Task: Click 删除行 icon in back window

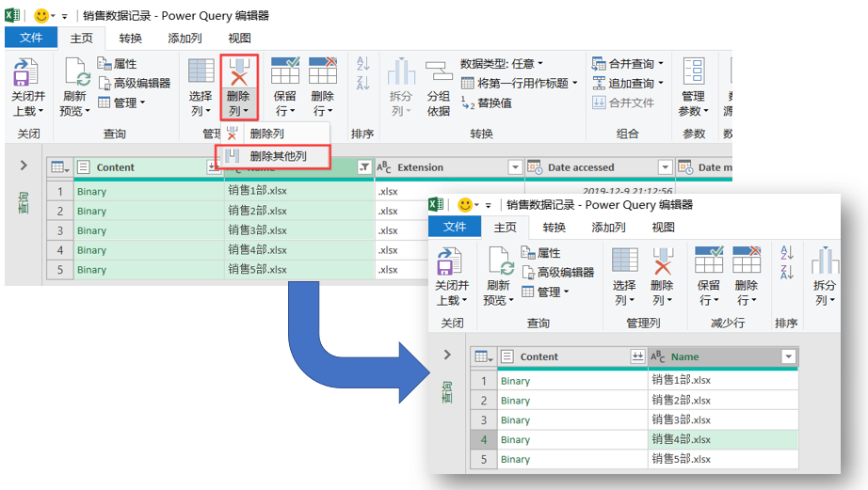Action: (323, 71)
